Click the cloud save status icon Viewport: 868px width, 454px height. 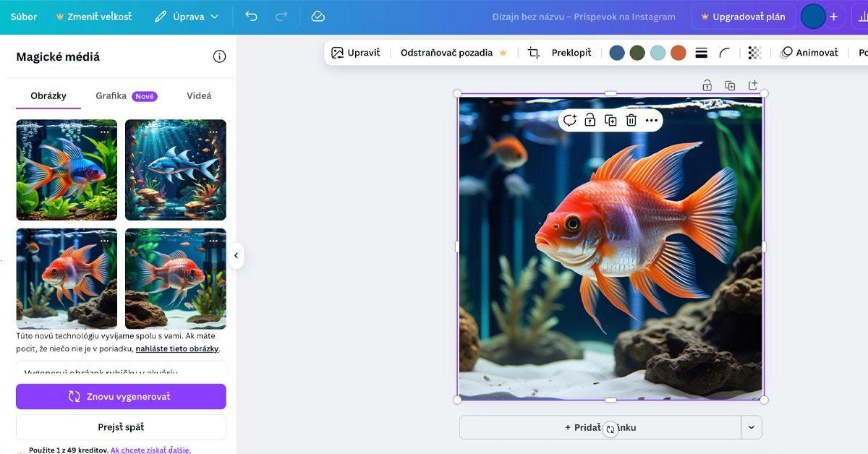[x=318, y=17]
